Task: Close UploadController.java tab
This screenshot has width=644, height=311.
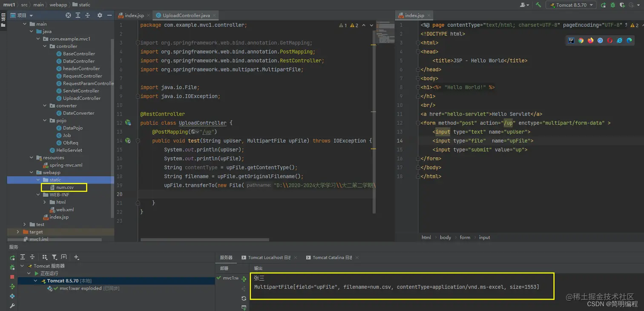Action: (x=215, y=15)
